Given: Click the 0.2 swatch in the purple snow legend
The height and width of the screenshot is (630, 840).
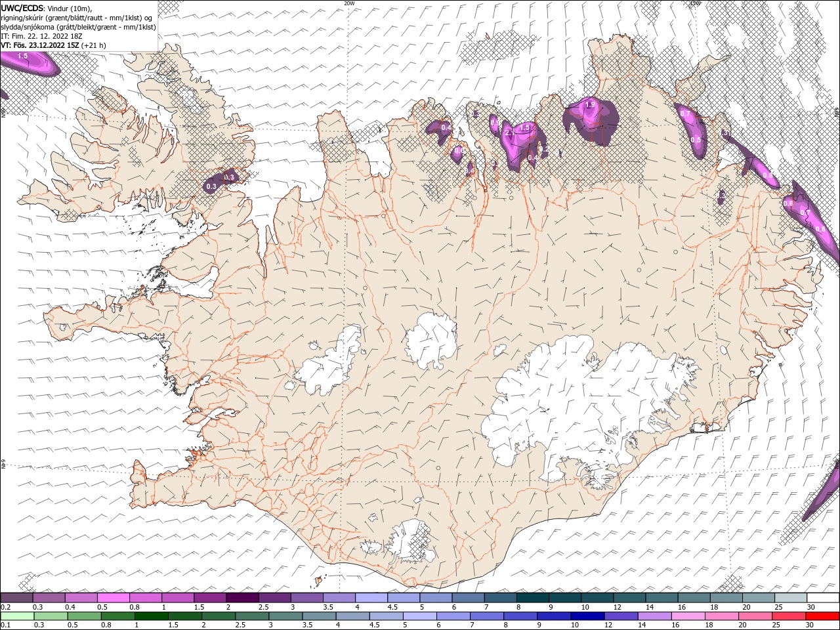Looking at the screenshot, I should click(16, 598).
